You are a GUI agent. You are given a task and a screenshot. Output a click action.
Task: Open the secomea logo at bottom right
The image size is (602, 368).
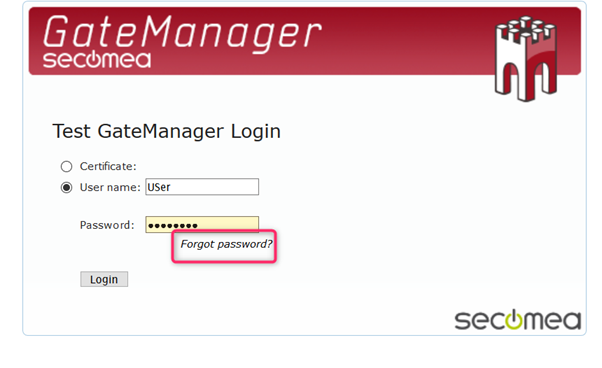pos(518,320)
